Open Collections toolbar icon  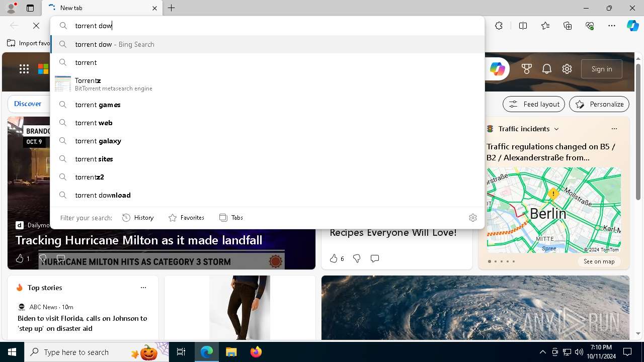tap(568, 26)
